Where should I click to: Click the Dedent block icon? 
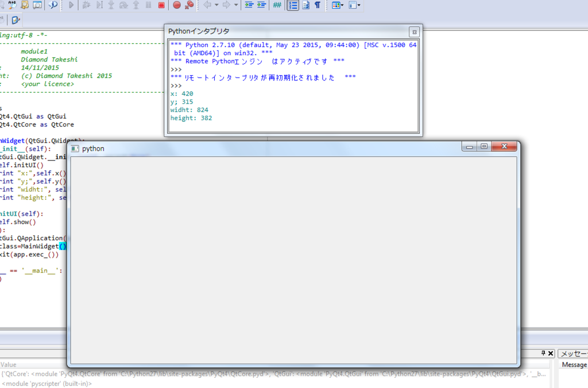click(249, 5)
